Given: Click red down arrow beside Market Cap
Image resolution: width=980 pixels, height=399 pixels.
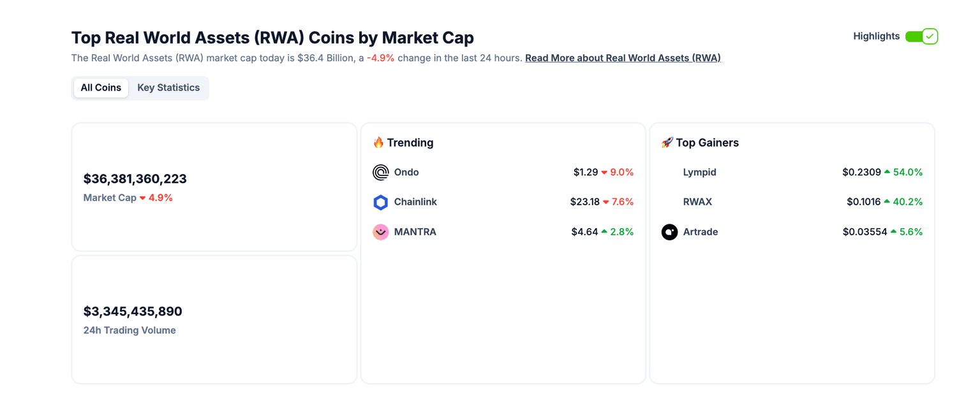Looking at the screenshot, I should [143, 198].
